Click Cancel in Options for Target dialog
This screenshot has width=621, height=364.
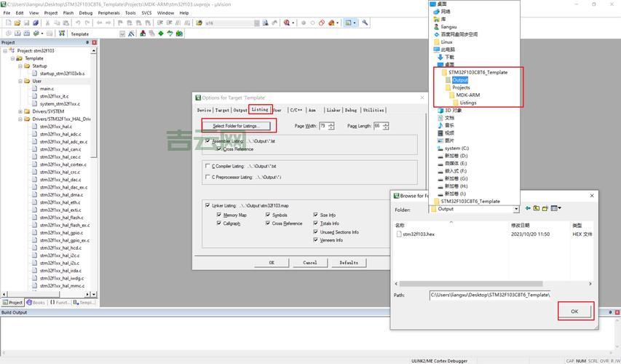point(310,263)
